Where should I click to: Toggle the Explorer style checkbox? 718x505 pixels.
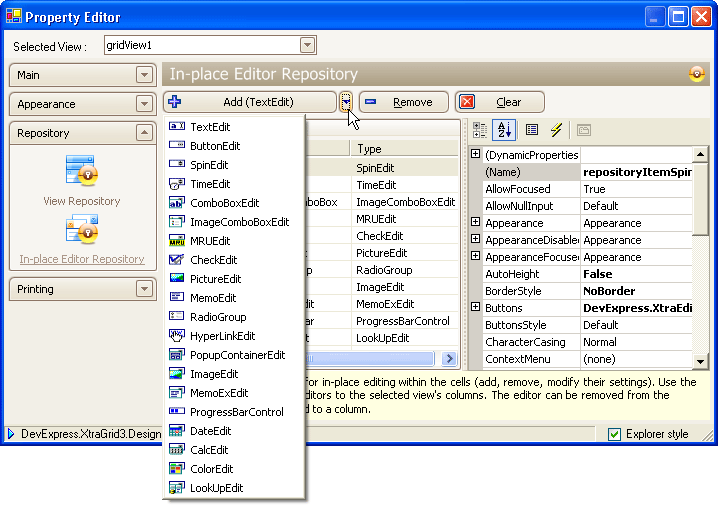pyautogui.click(x=615, y=434)
